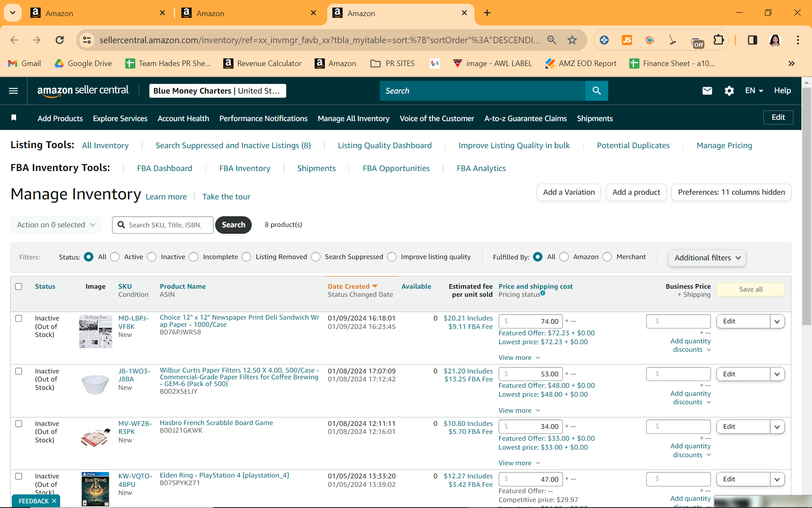Sort by the Date Created column header
The image size is (812, 508).
[353, 287]
